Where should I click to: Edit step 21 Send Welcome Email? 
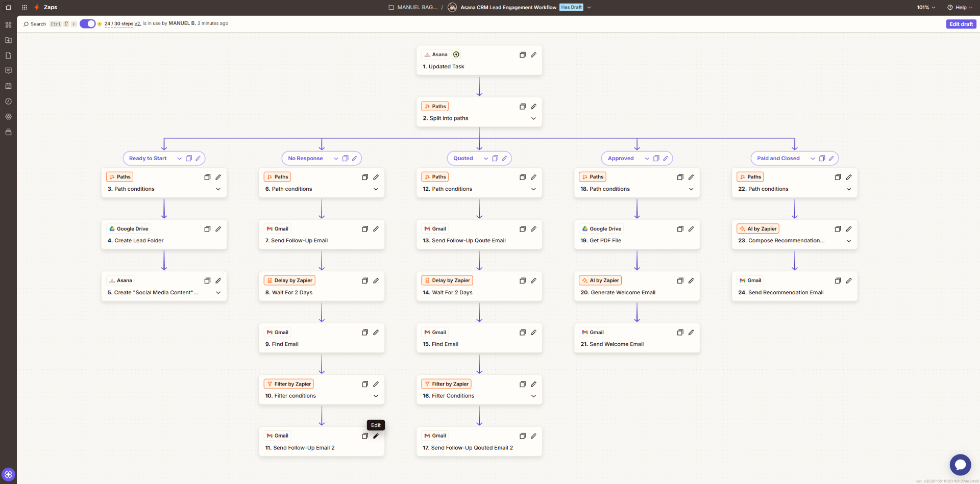(x=691, y=333)
